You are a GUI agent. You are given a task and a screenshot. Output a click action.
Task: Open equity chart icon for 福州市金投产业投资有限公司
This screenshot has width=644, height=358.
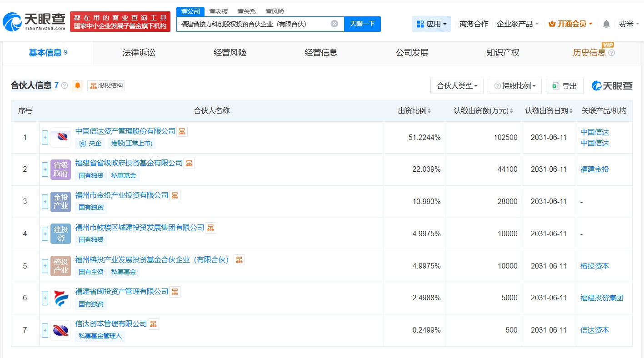pyautogui.click(x=175, y=195)
